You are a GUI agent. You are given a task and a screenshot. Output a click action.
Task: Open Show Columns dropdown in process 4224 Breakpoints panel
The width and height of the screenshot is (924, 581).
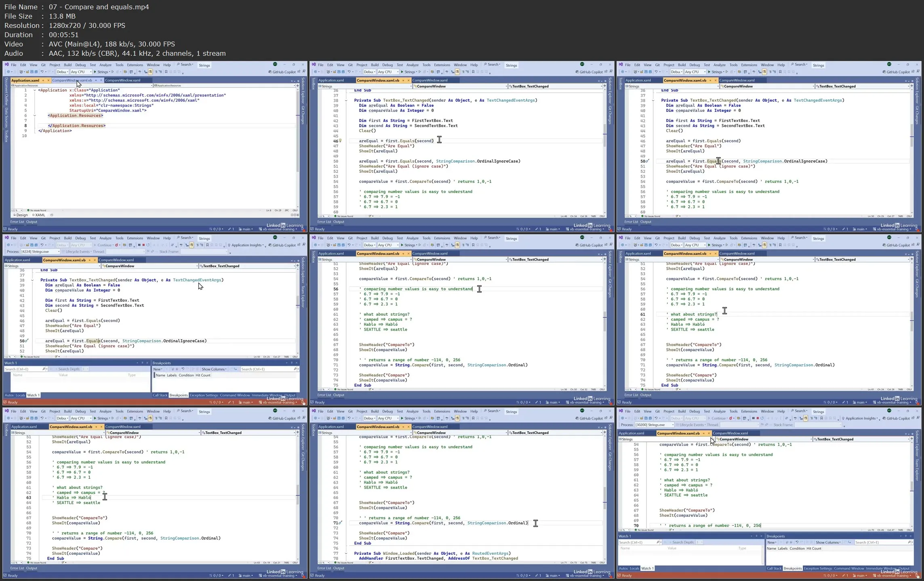click(x=214, y=369)
